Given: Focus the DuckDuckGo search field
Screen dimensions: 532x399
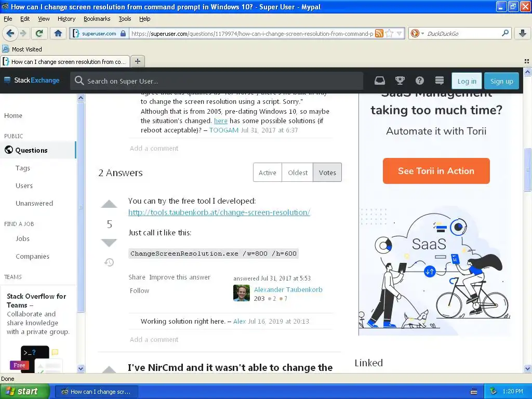Looking at the screenshot, I should pos(463,34).
